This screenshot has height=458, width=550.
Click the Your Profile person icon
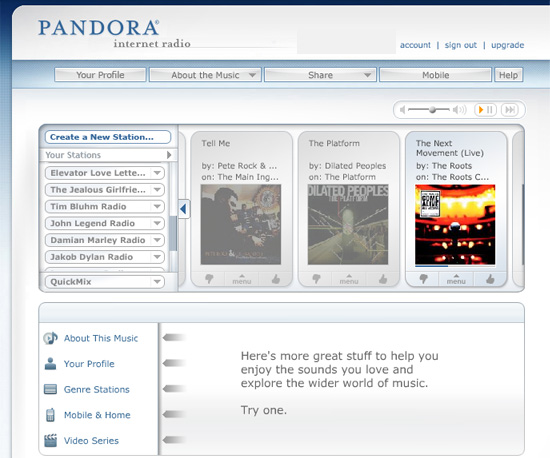(50, 364)
